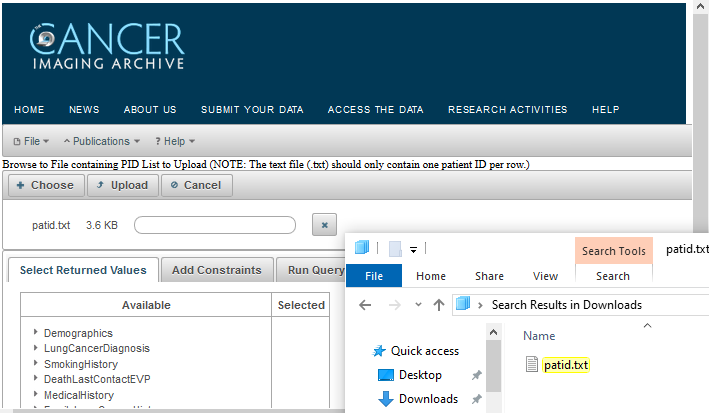The image size is (709, 413).
Task: Click the sort arrow above Name column
Action: (648, 325)
